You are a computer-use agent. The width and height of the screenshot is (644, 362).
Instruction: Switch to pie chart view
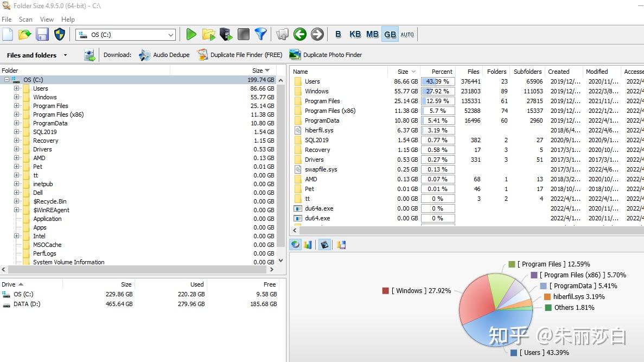295,245
